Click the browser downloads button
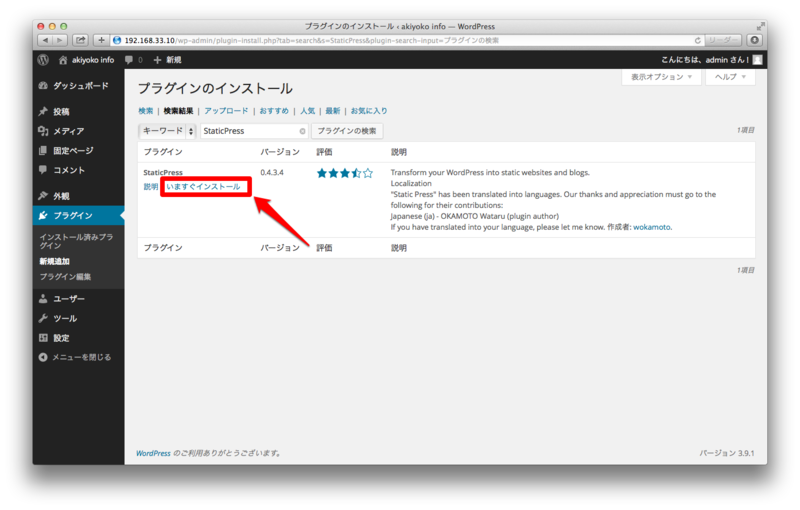800x510 pixels. [x=755, y=40]
